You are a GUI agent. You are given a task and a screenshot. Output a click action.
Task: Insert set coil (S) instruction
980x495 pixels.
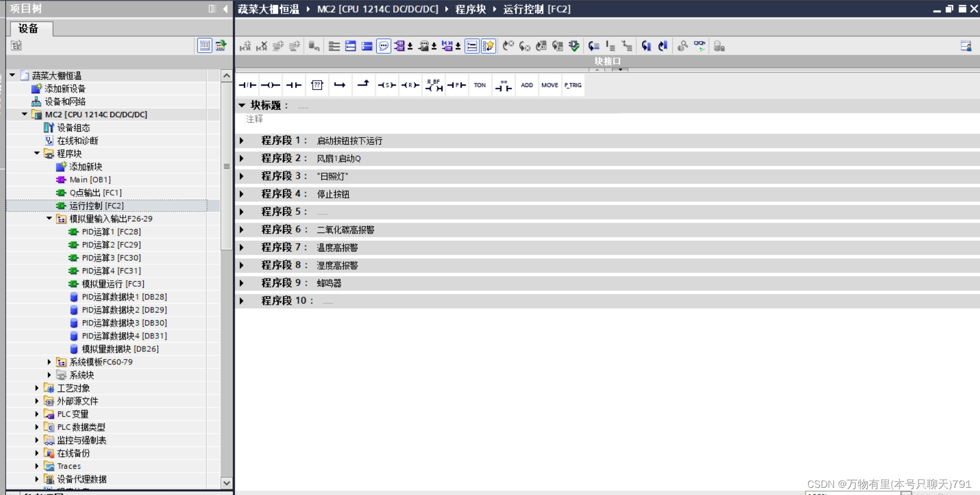click(x=387, y=85)
